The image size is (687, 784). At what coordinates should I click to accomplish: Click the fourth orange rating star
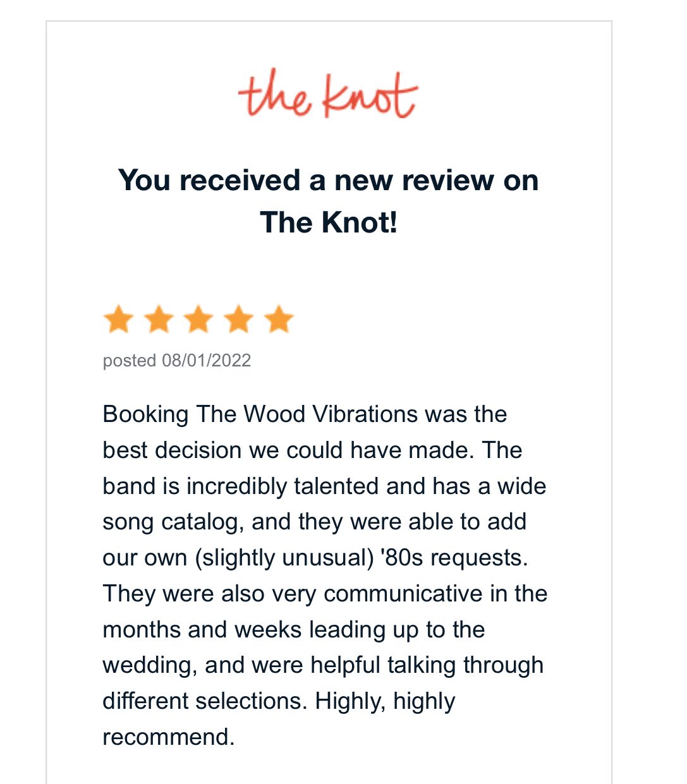coord(239,319)
